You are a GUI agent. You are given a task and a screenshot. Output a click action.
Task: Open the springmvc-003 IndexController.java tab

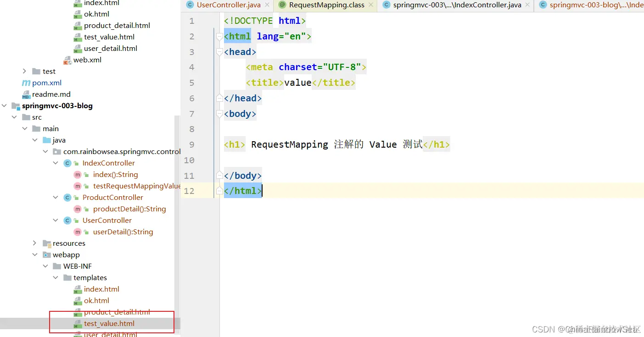pos(457,5)
